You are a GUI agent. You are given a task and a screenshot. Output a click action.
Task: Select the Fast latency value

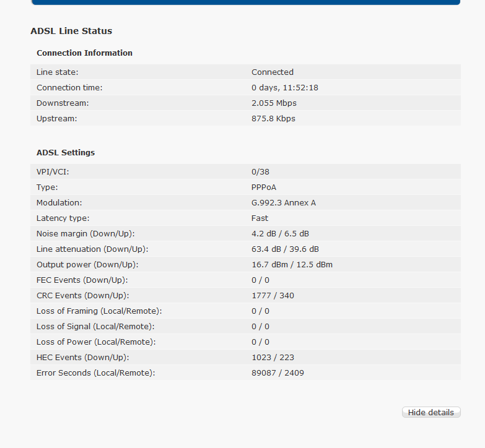click(260, 218)
